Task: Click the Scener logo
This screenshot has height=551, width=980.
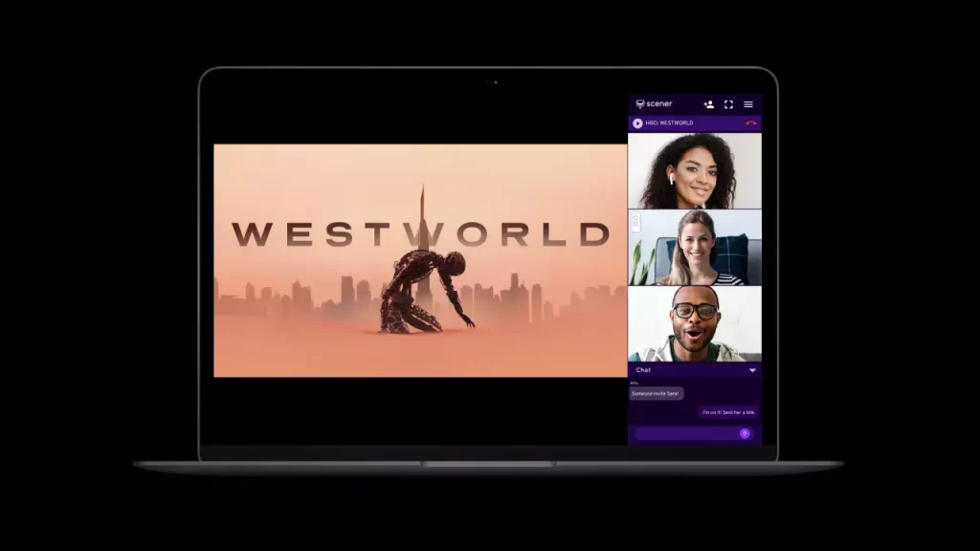Action: (x=654, y=103)
